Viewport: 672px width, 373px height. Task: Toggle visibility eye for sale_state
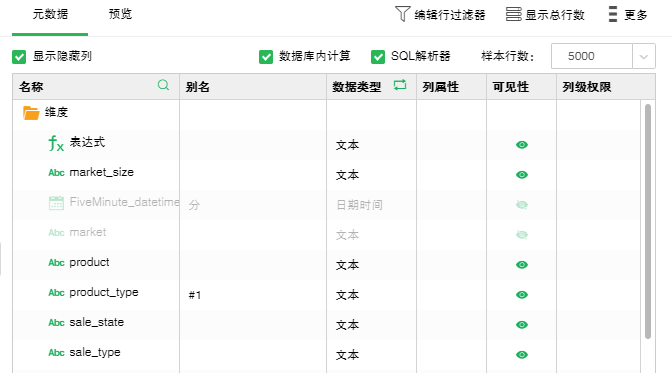click(522, 325)
